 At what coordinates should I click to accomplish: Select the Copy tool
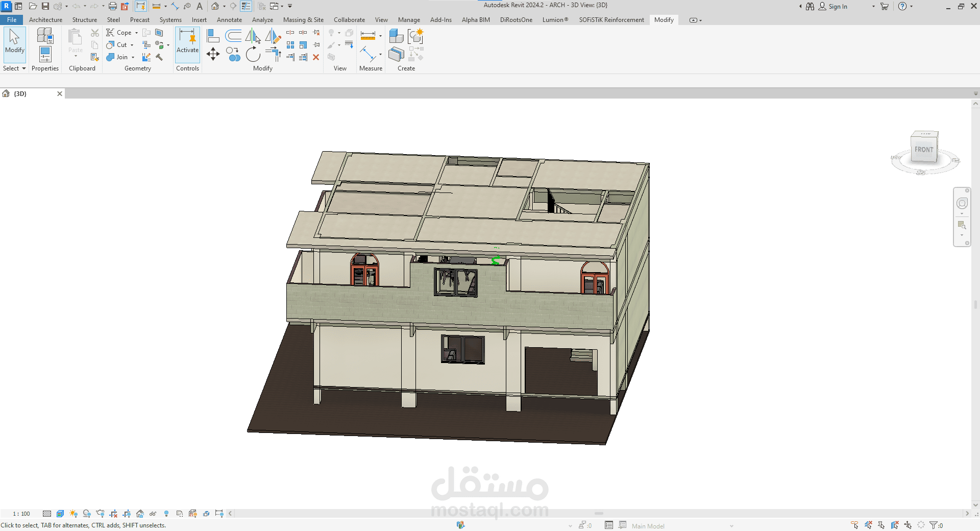tap(233, 54)
